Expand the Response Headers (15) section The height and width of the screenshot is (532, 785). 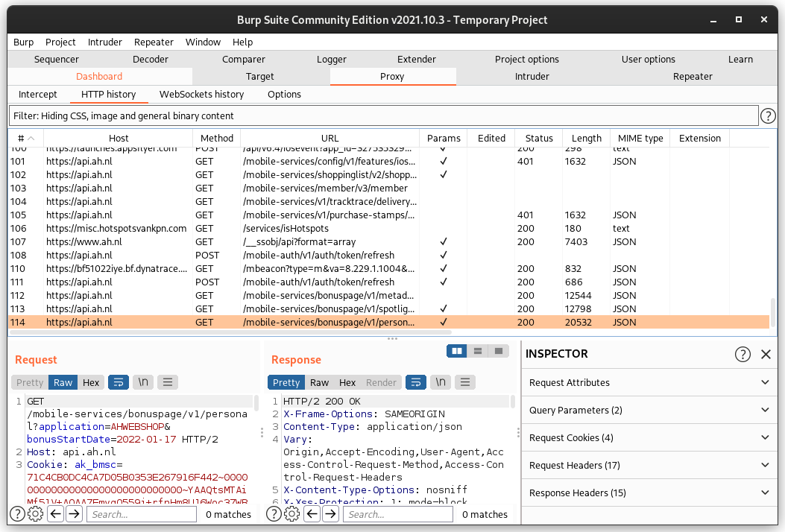[647, 493]
